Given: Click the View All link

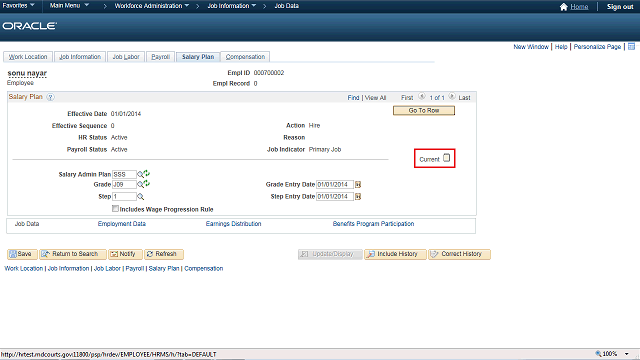Looking at the screenshot, I should click(375, 98).
